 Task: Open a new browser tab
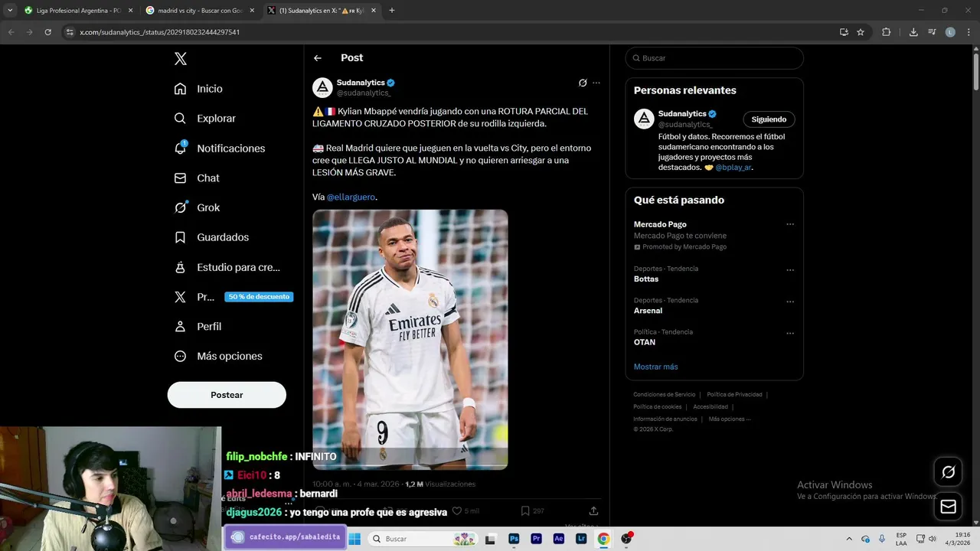click(392, 11)
